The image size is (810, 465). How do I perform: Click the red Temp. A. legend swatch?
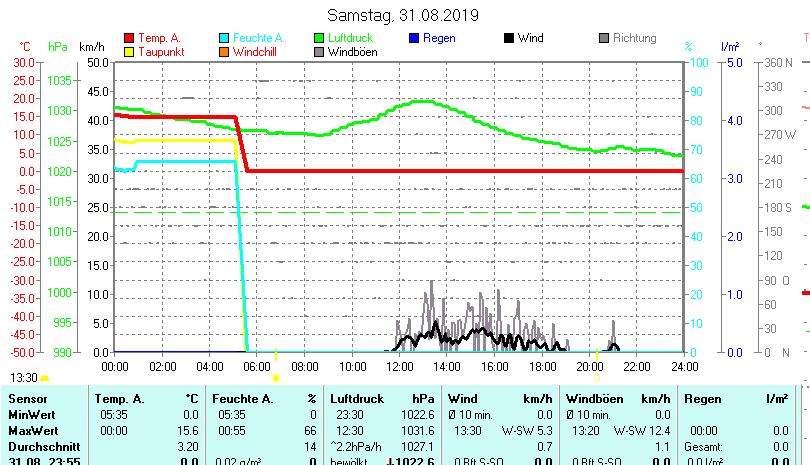(128, 38)
